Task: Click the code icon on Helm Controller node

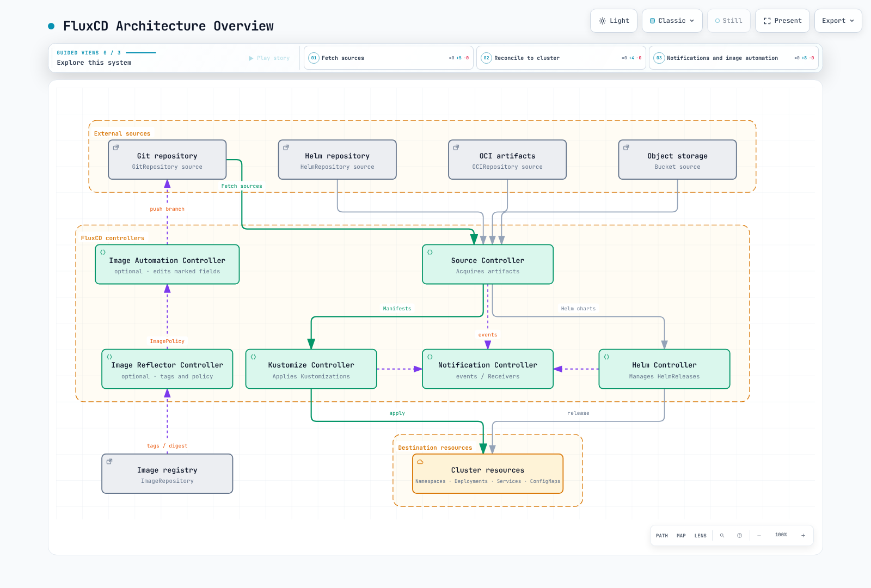Action: click(606, 357)
